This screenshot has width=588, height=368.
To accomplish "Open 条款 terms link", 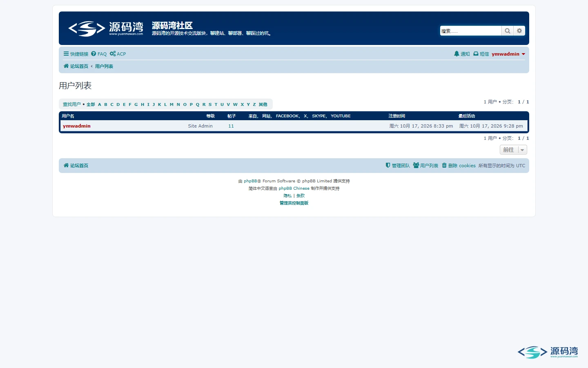I will click(301, 196).
